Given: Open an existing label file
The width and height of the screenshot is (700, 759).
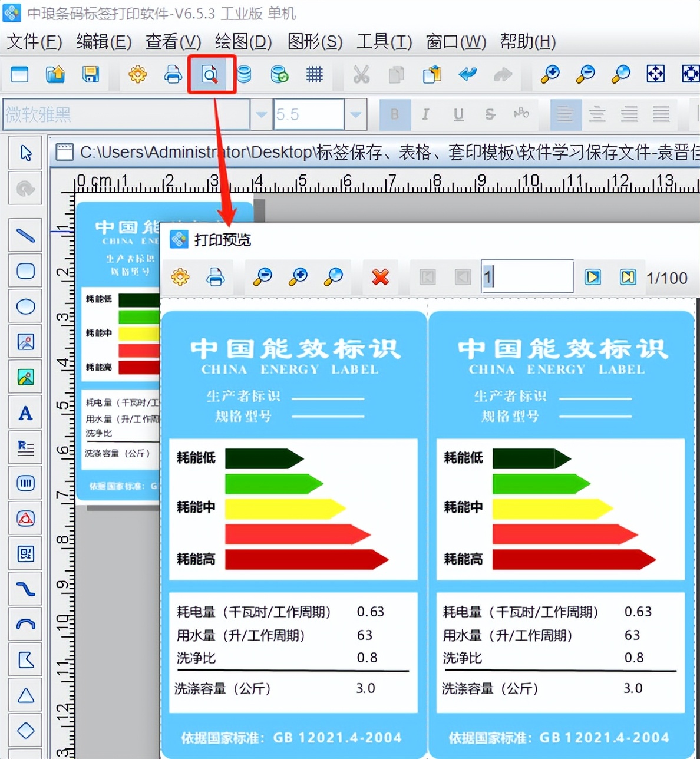Looking at the screenshot, I should click(55, 74).
